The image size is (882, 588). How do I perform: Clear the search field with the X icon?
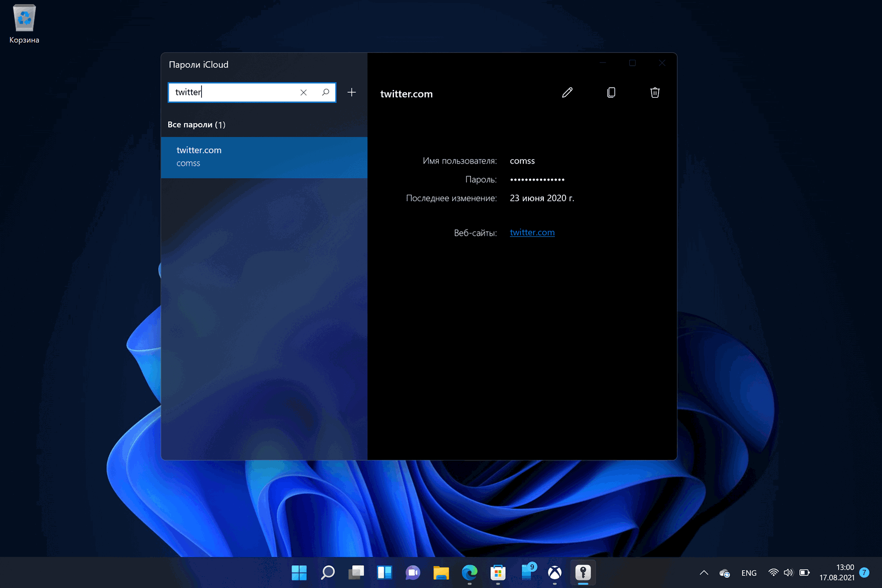click(303, 92)
